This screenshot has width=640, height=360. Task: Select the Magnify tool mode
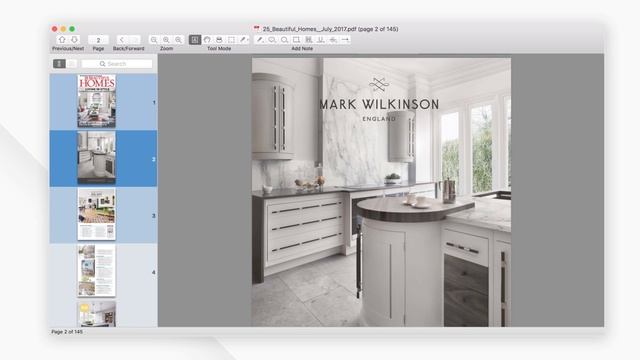[219, 40]
